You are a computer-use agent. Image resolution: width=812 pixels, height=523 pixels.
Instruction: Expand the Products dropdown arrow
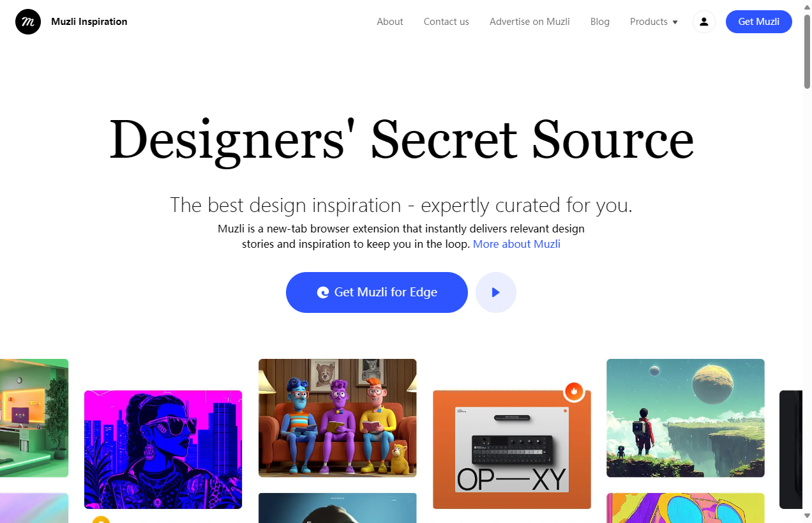tap(675, 22)
